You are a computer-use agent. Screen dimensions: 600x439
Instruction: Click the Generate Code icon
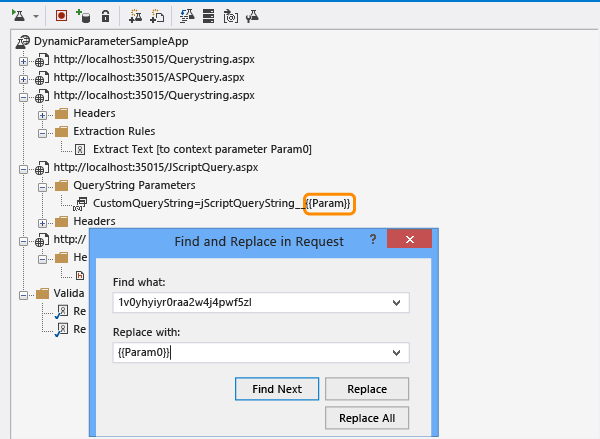tap(187, 16)
